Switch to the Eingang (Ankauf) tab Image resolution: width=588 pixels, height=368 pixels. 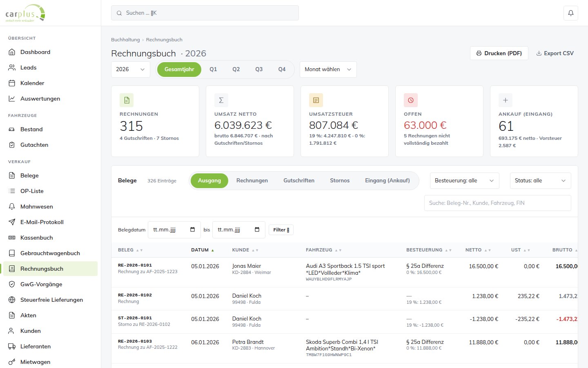point(388,181)
